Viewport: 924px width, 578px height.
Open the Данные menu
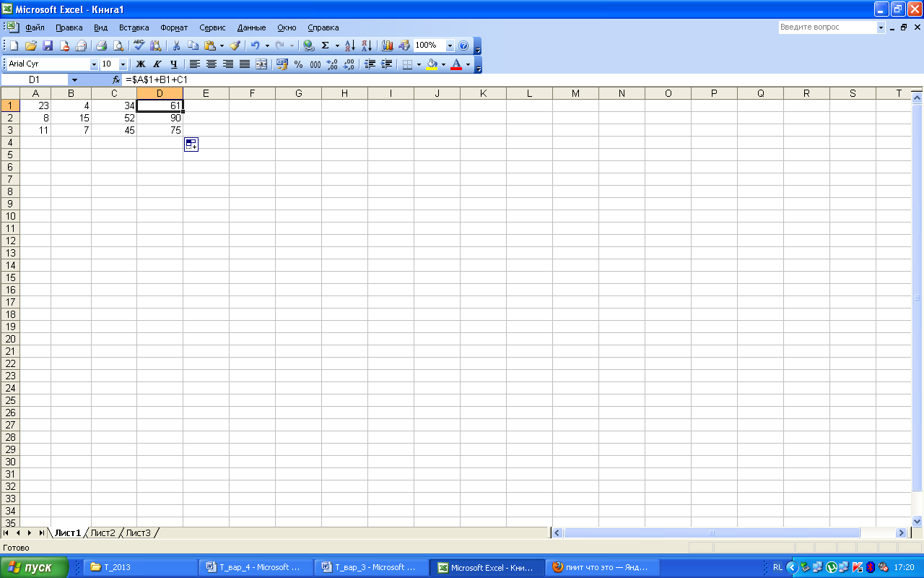click(x=251, y=27)
